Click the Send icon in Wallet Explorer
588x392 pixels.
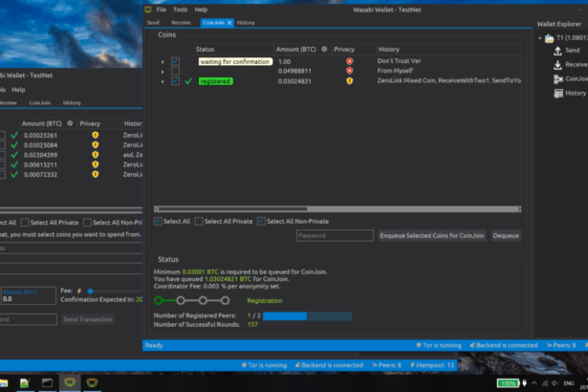click(557, 51)
